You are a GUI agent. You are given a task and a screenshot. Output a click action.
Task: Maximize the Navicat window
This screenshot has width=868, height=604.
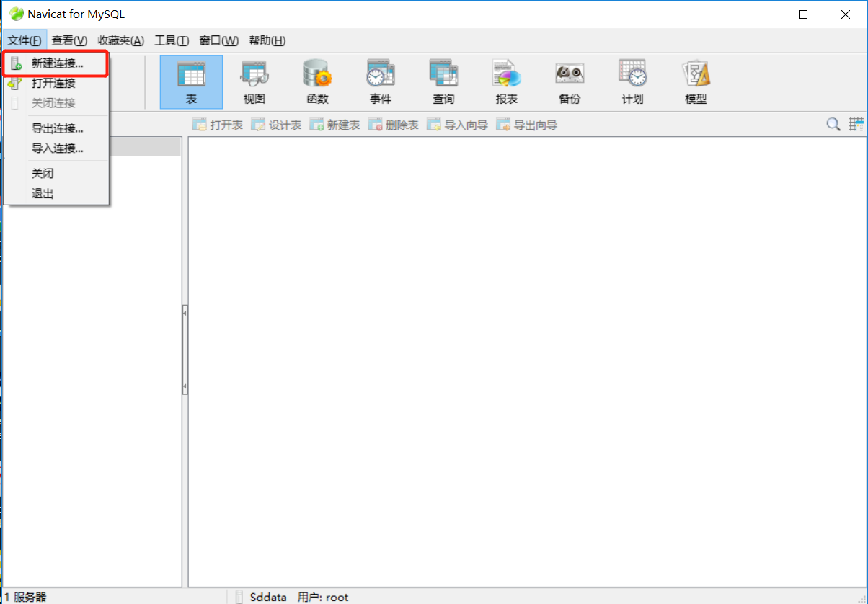[x=803, y=14]
